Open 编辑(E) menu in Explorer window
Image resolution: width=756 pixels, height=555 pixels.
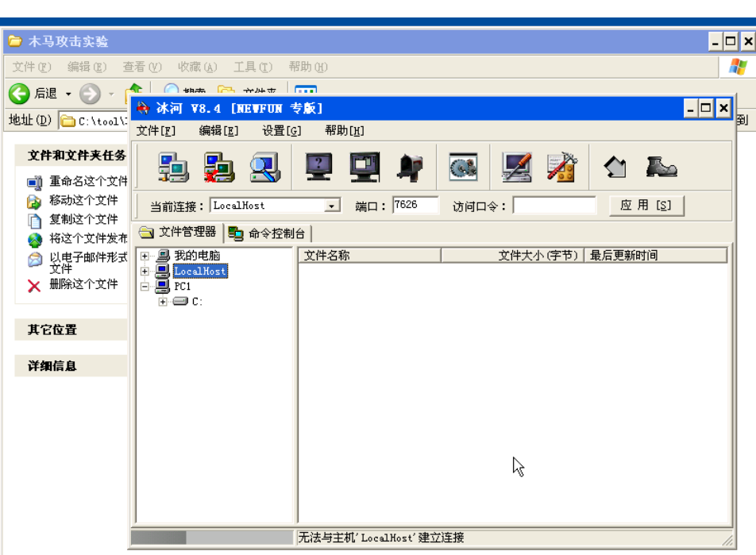coord(87,67)
